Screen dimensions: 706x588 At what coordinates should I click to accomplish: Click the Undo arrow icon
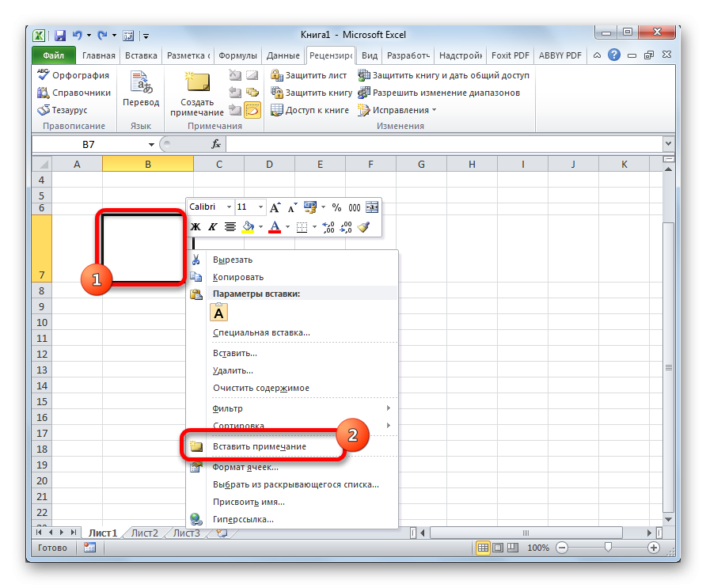click(x=78, y=35)
